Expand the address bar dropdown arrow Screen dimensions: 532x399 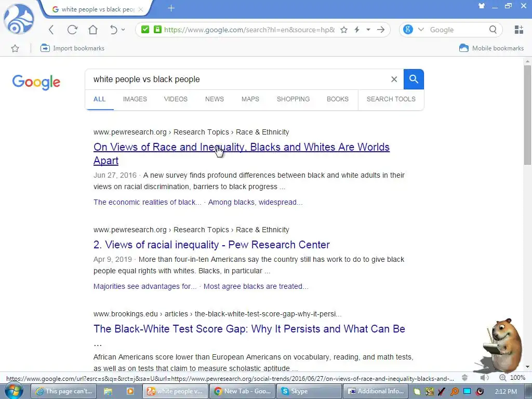point(368,30)
